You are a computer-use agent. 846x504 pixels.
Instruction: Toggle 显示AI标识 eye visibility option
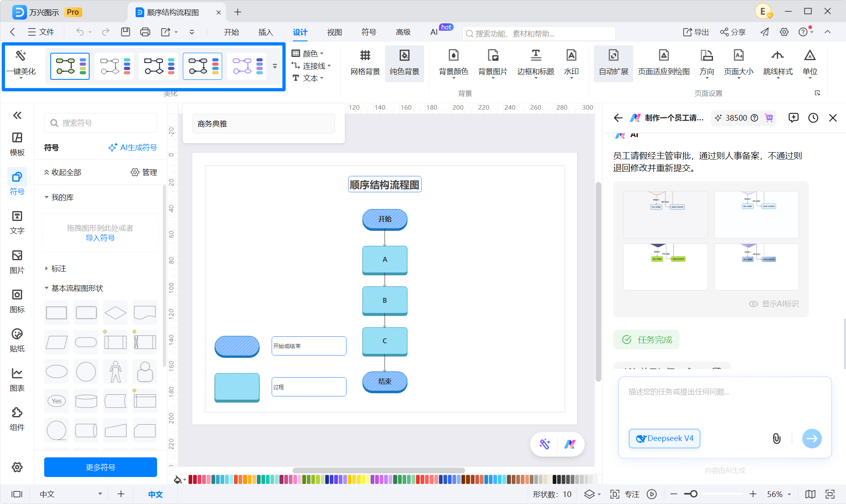(774, 304)
